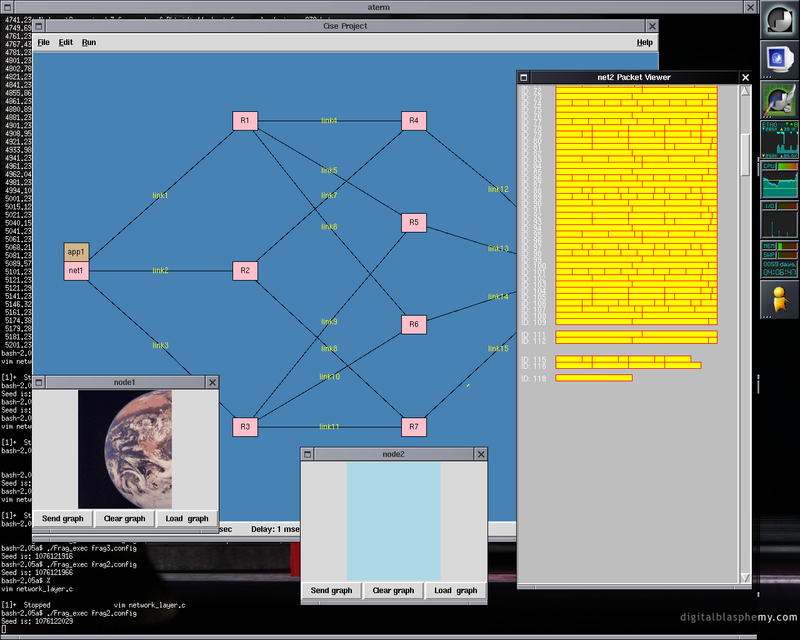Click Load graph in node1 window

coord(187,519)
